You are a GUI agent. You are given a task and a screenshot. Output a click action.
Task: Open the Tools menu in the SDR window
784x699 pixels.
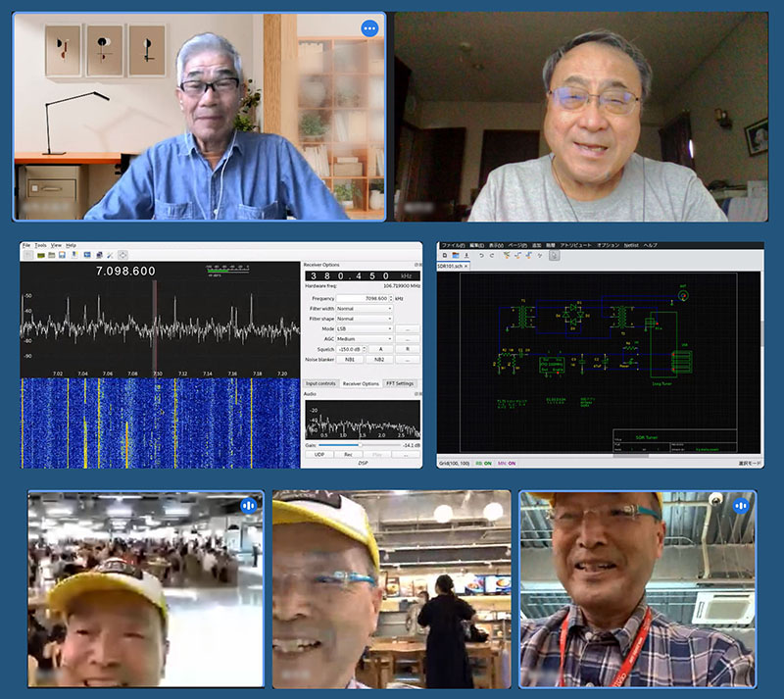point(40,245)
